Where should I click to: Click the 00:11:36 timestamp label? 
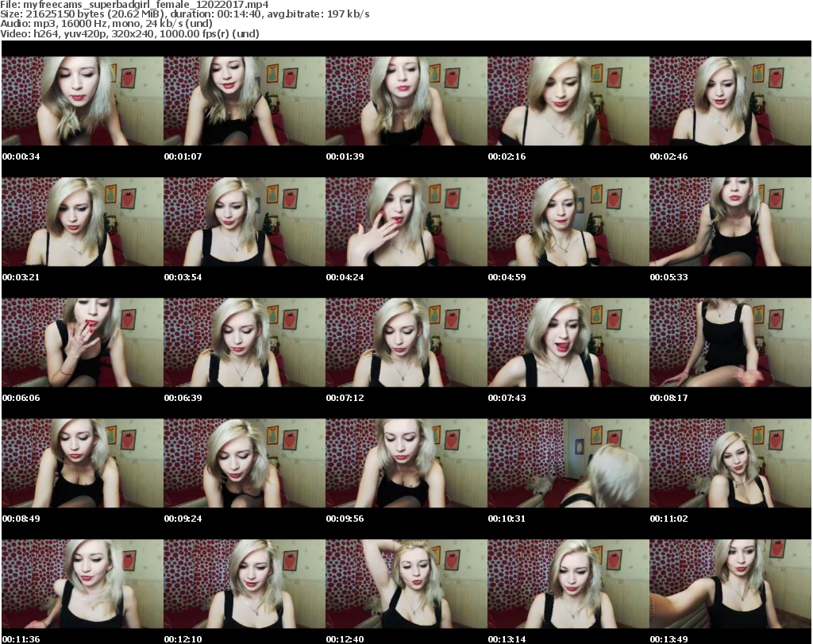[x=21, y=639]
